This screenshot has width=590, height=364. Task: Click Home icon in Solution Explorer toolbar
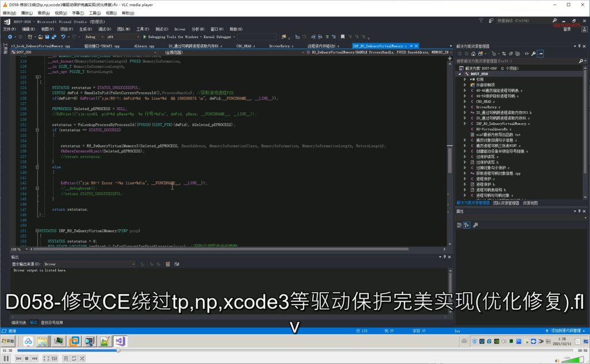coord(474,54)
